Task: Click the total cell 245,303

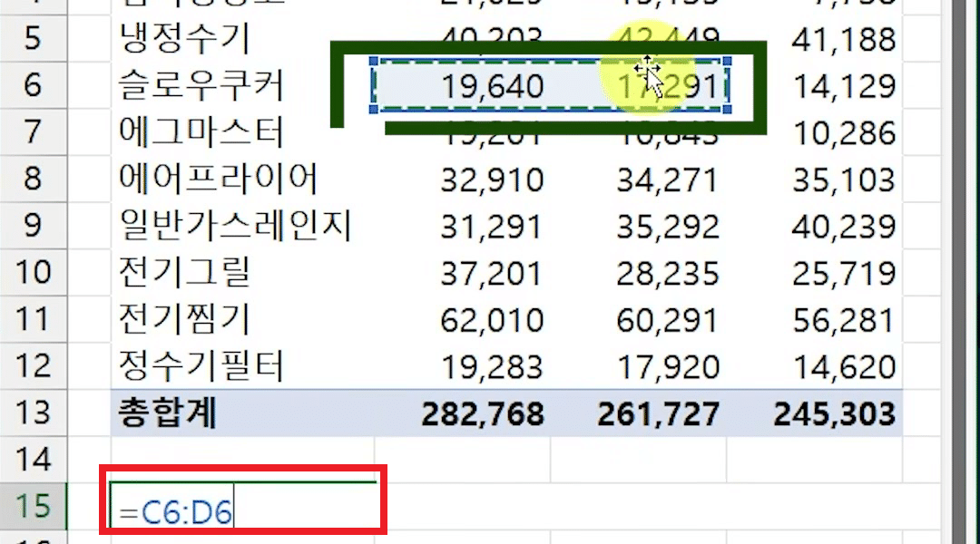Action: point(815,413)
